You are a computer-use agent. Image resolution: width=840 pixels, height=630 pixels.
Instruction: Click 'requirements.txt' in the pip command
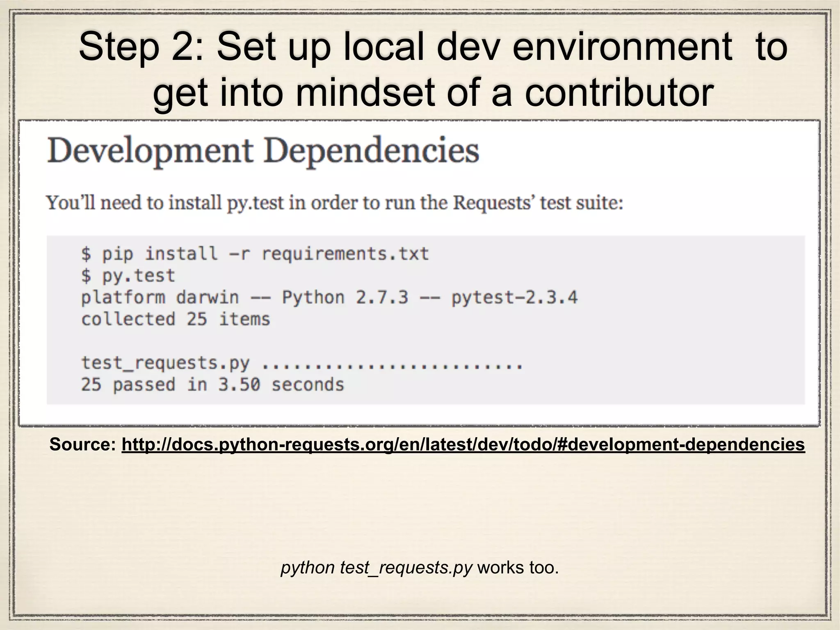point(345,253)
